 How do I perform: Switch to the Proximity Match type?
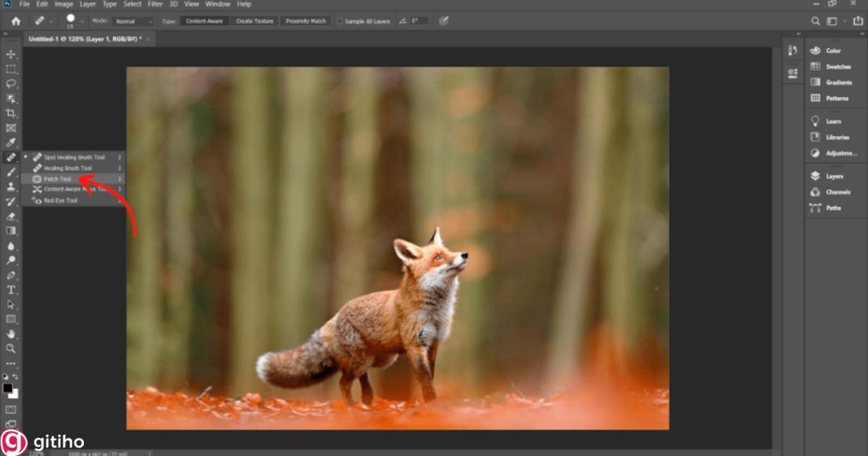pos(305,20)
